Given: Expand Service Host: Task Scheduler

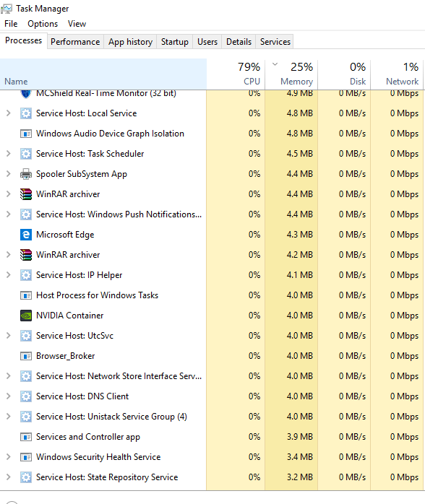Looking at the screenshot, I should tap(9, 154).
